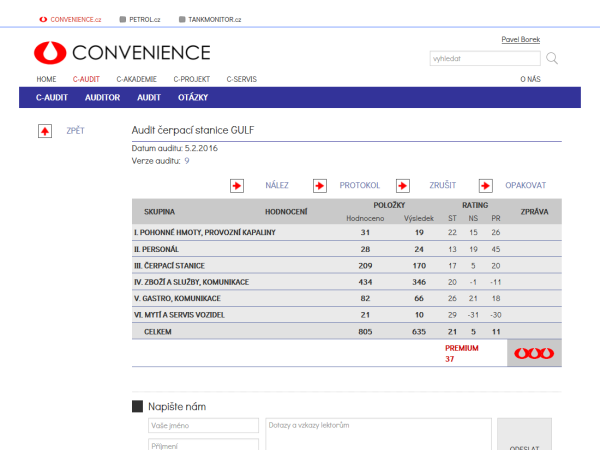Click the OPAKOVAT action link
This screenshot has height=450, width=600.
click(525, 185)
